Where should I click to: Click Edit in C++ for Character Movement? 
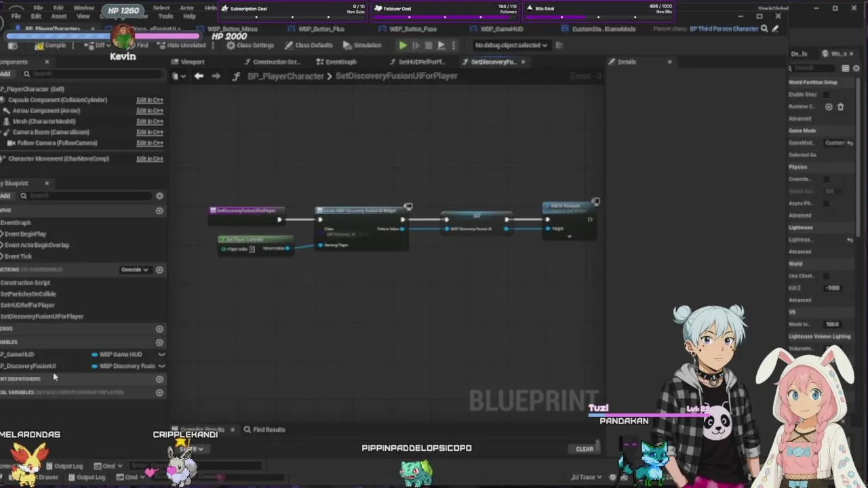pos(149,159)
